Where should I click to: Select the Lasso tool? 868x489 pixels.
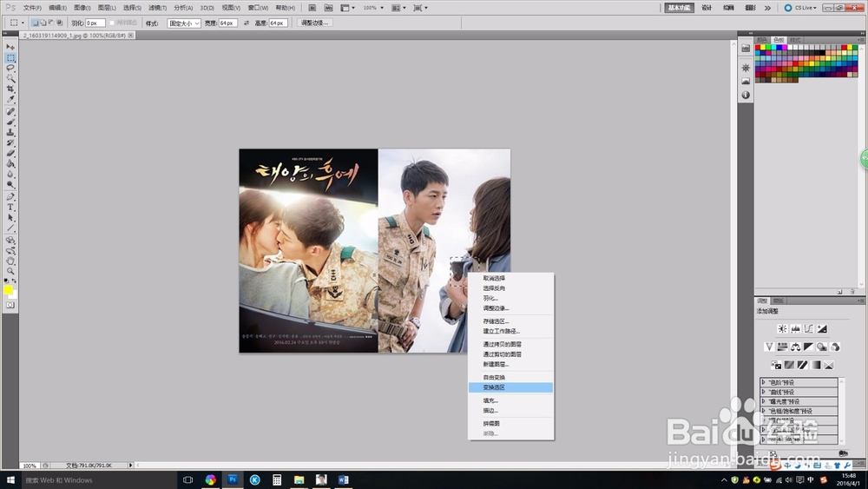10,68
